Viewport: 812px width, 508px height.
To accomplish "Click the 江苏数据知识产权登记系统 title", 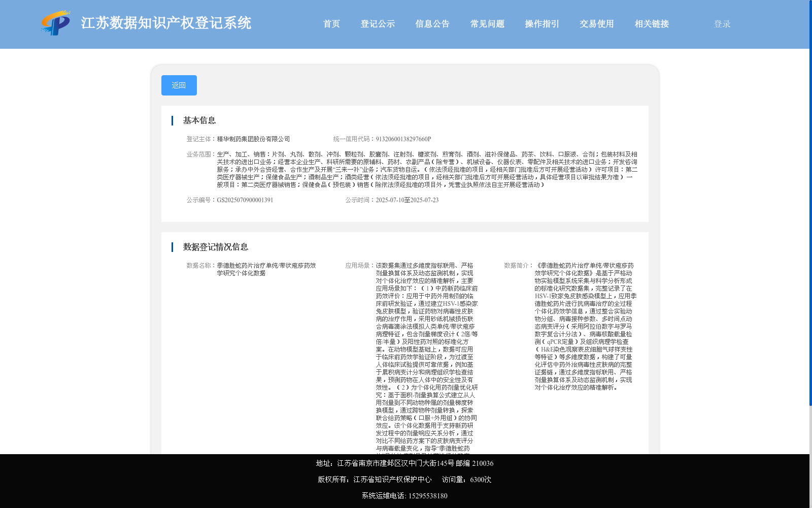I will [166, 23].
